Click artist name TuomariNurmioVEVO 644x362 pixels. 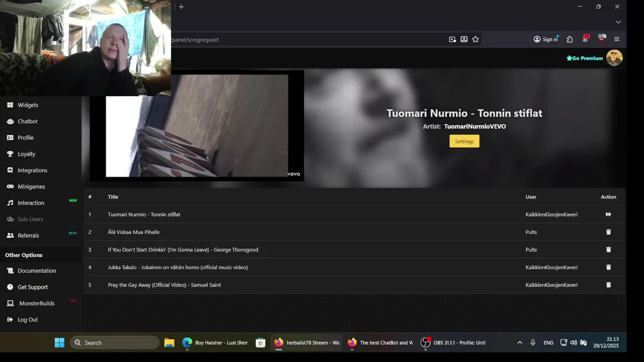(x=475, y=127)
